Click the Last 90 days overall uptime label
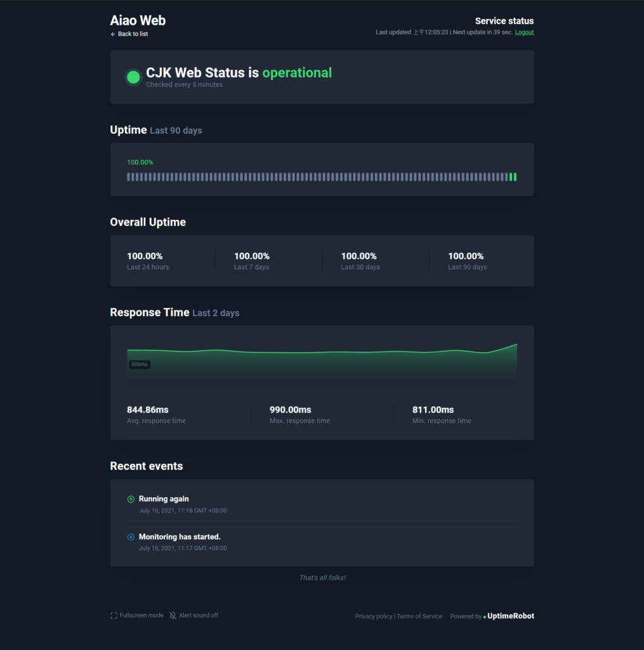 click(467, 267)
